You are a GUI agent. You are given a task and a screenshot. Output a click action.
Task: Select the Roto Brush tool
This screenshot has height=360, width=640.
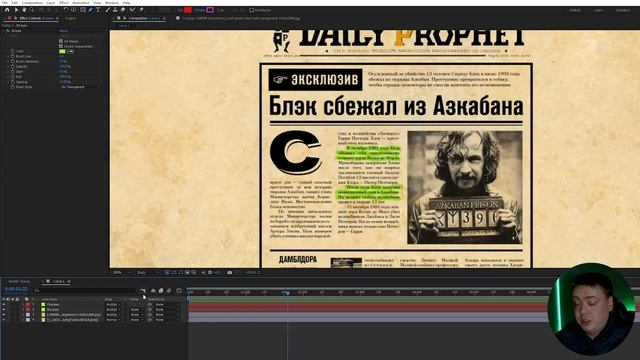click(x=133, y=10)
